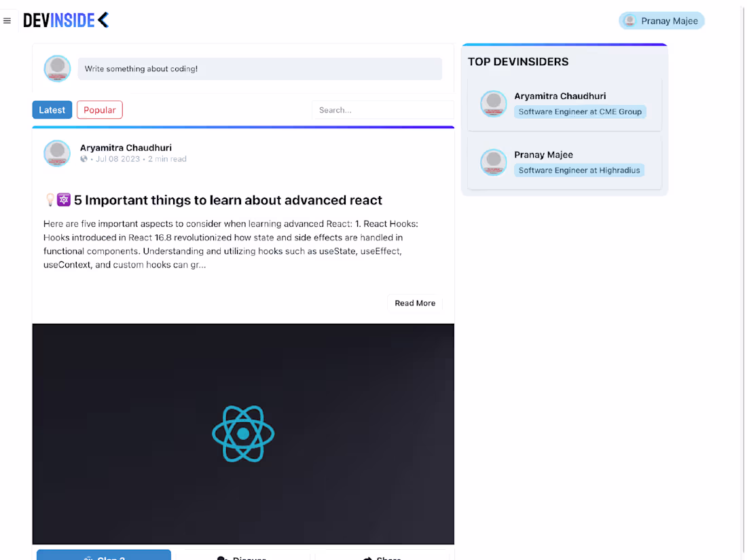The image size is (747, 560).
Task: Click the 'Write something about coding!' input field
Action: [x=260, y=68]
